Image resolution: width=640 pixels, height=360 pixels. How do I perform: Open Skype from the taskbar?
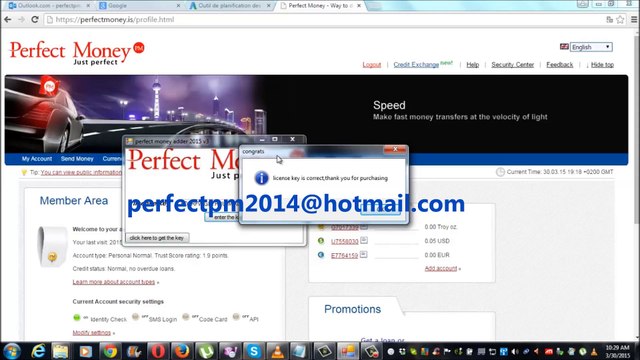pos(254,351)
